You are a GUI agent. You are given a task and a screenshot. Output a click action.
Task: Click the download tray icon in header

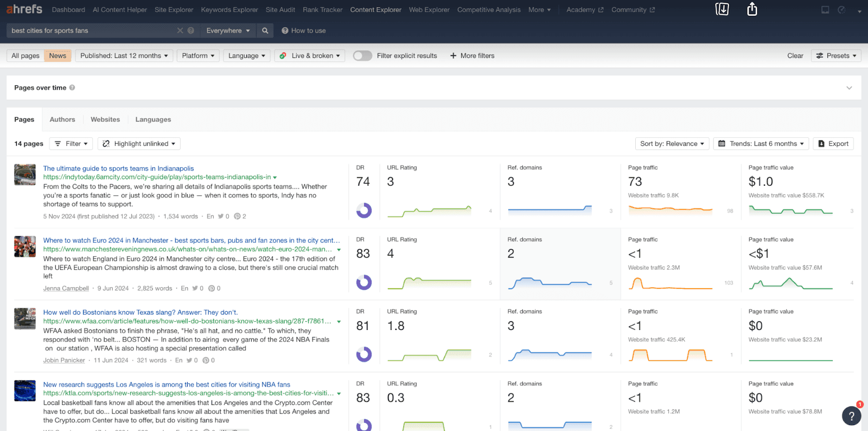722,9
